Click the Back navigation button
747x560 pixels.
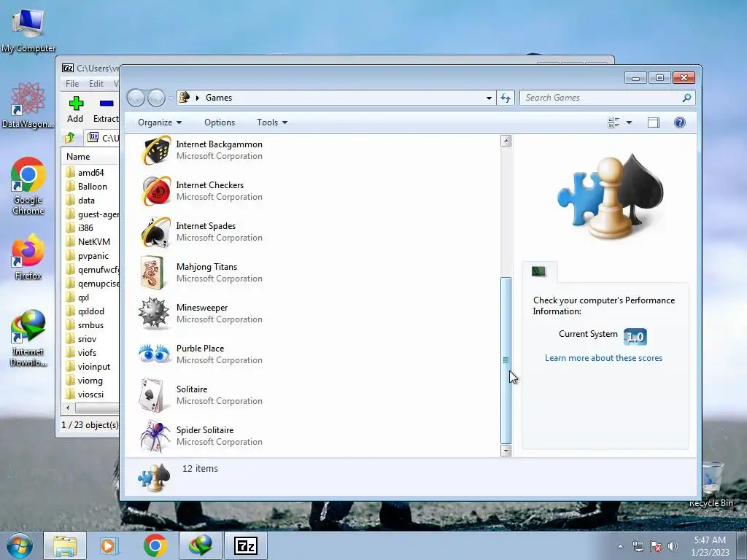(136, 98)
